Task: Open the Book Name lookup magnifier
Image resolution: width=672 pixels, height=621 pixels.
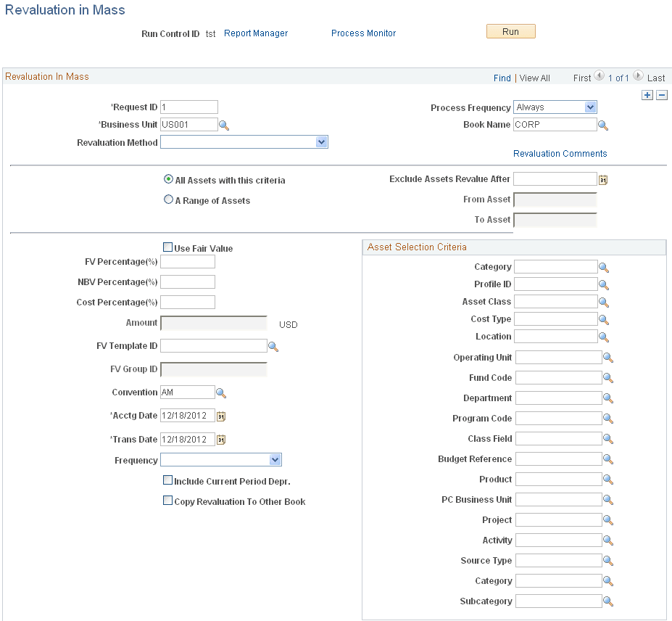Action: coord(603,126)
